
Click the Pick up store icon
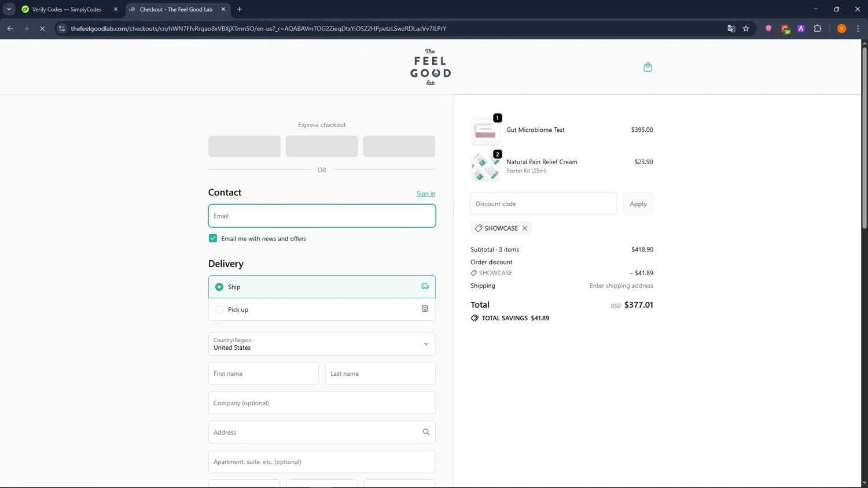[x=425, y=309]
